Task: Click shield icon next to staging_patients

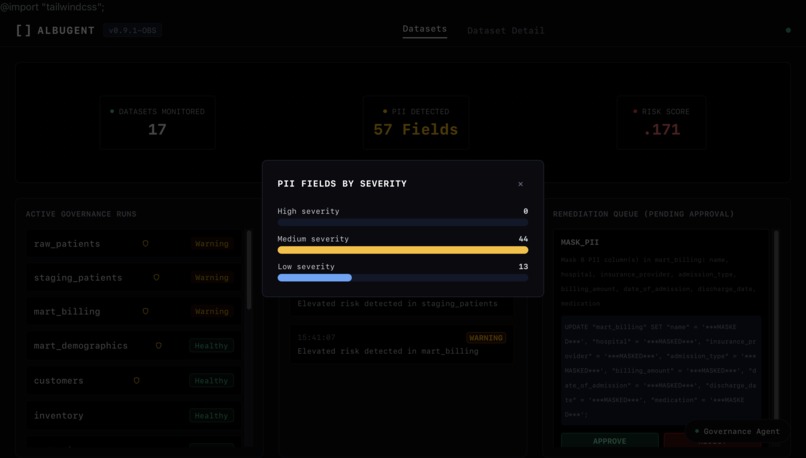Action: 156,278
